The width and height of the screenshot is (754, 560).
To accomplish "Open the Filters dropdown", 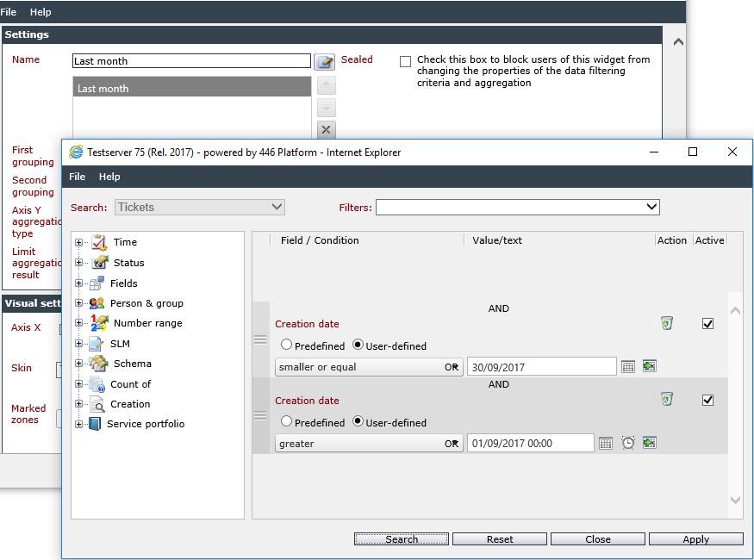I will coord(517,207).
